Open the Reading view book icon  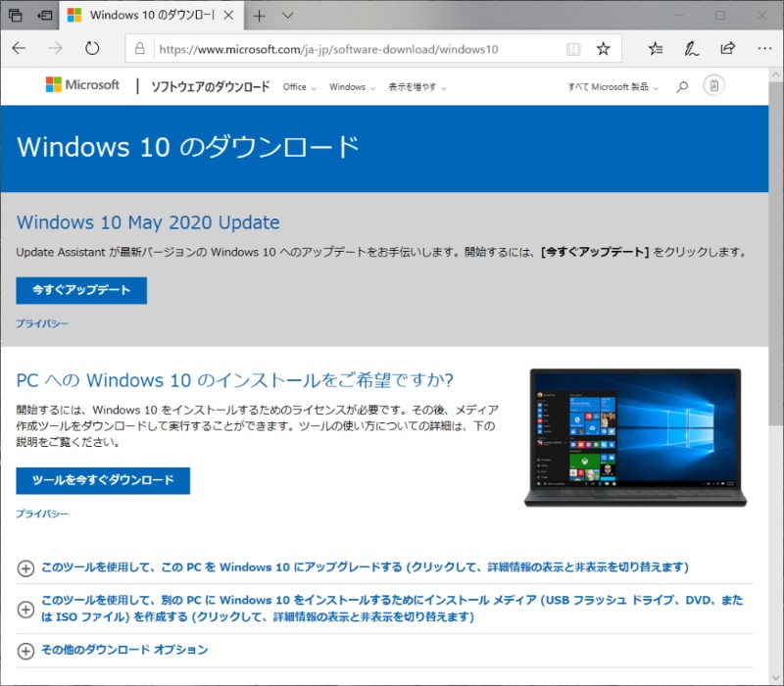point(573,48)
